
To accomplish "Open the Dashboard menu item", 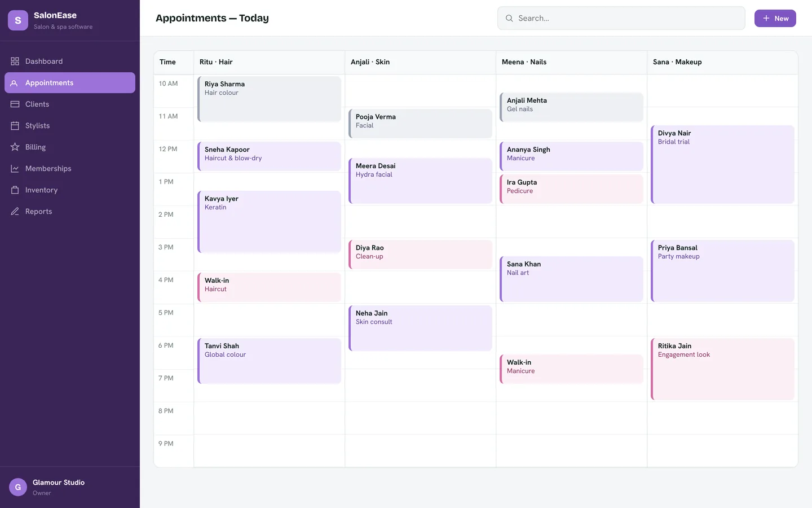I will 70,62.
